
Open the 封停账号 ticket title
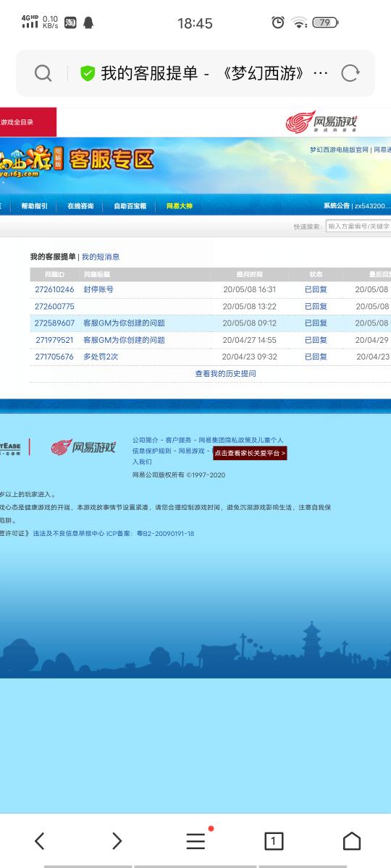coord(98,289)
